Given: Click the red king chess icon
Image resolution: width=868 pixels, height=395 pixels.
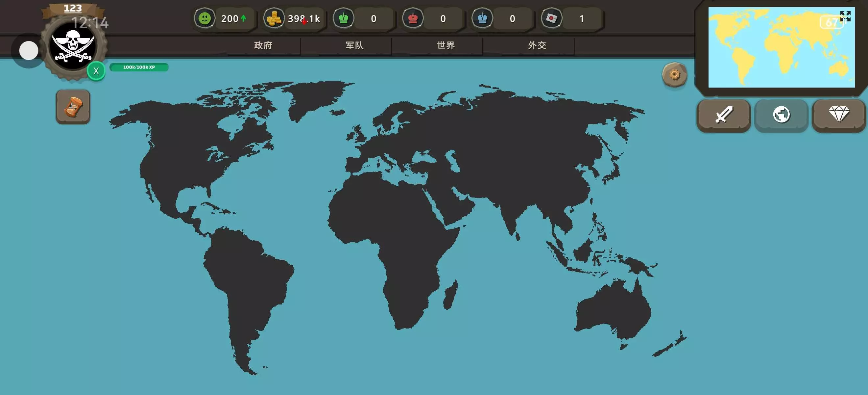Looking at the screenshot, I should tap(413, 18).
